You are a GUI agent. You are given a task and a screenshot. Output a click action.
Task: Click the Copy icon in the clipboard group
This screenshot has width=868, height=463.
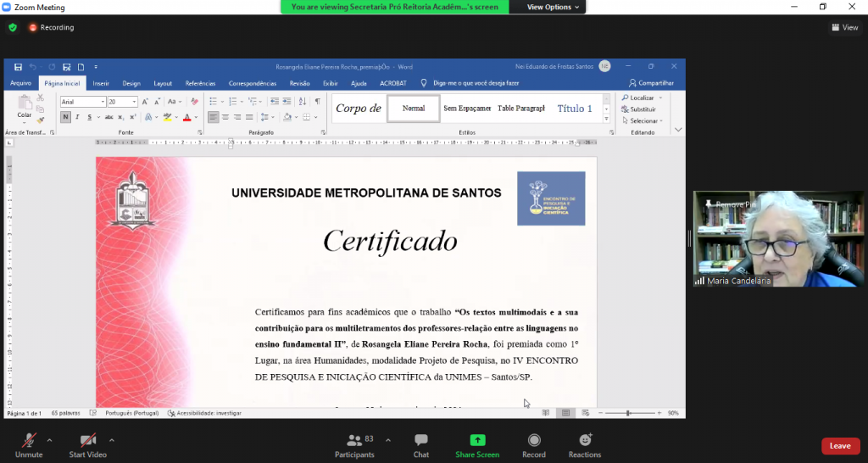pos(41,109)
